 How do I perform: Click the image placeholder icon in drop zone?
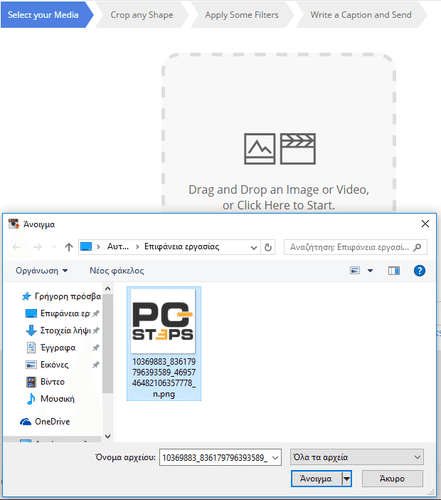point(260,149)
